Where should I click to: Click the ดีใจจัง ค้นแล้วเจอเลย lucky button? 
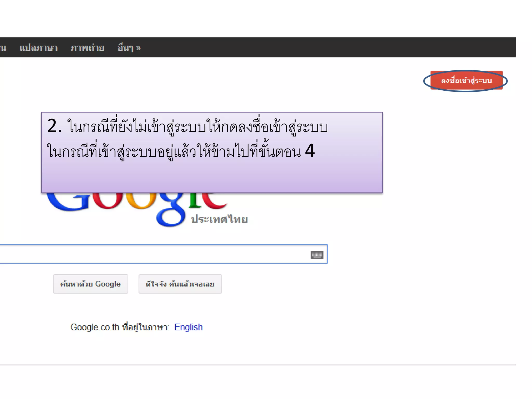[180, 284]
